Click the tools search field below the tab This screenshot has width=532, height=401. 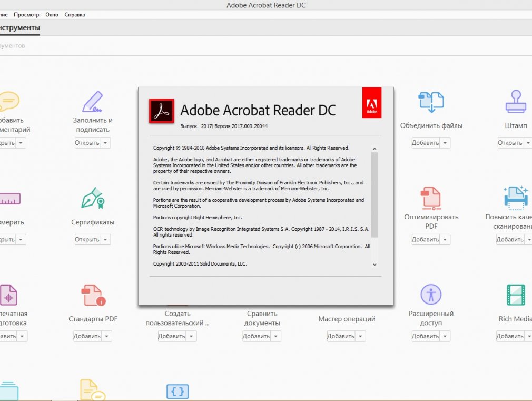(266, 46)
